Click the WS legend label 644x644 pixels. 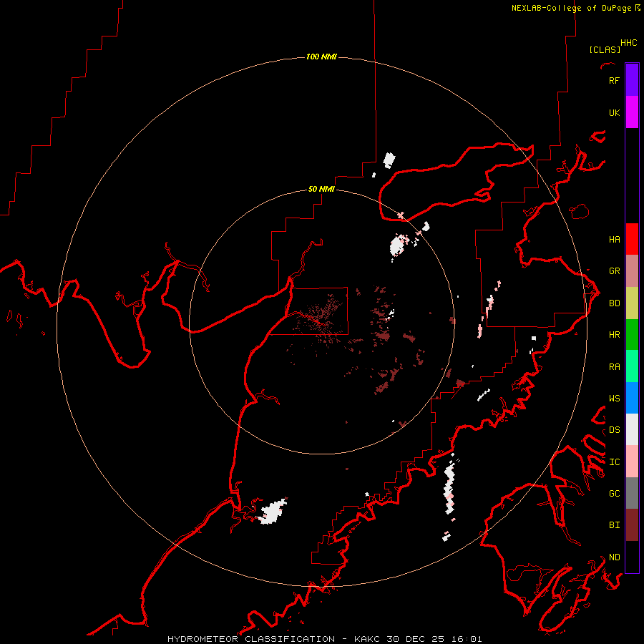tap(614, 399)
